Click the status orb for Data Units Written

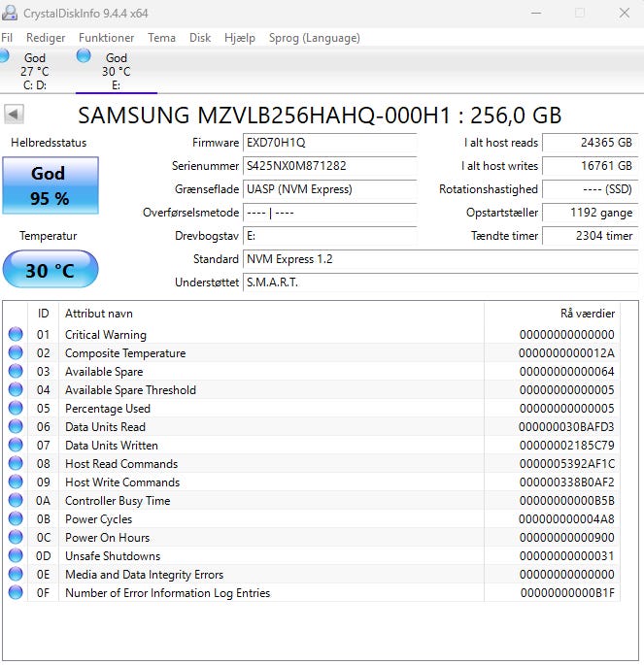(16, 446)
